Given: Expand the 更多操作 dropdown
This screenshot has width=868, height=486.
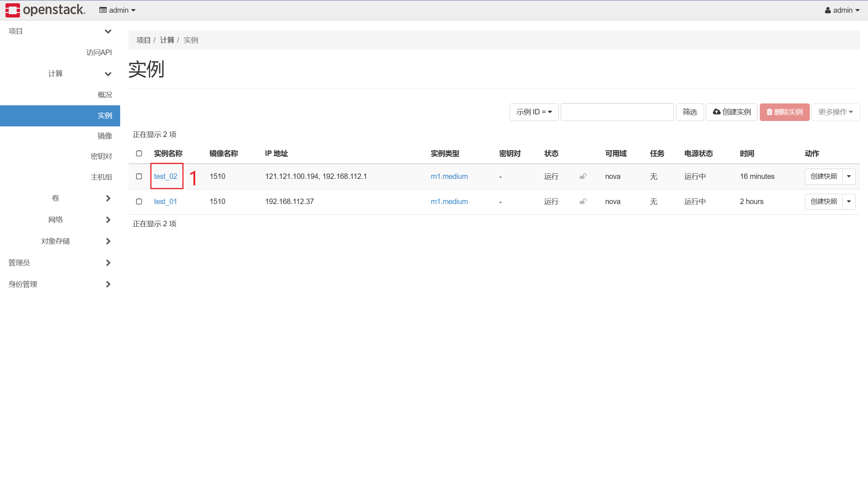Looking at the screenshot, I should click(x=835, y=112).
